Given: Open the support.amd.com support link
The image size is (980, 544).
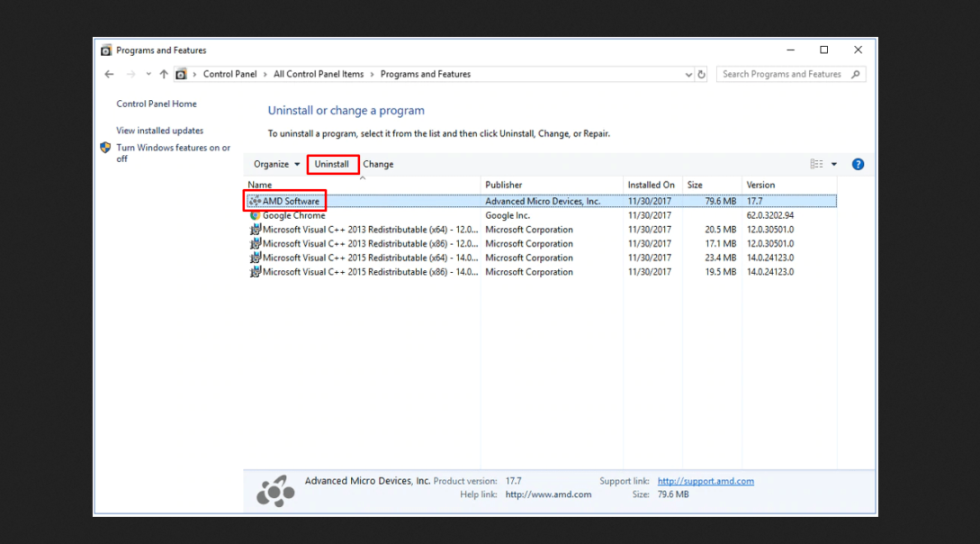Looking at the screenshot, I should point(706,481).
